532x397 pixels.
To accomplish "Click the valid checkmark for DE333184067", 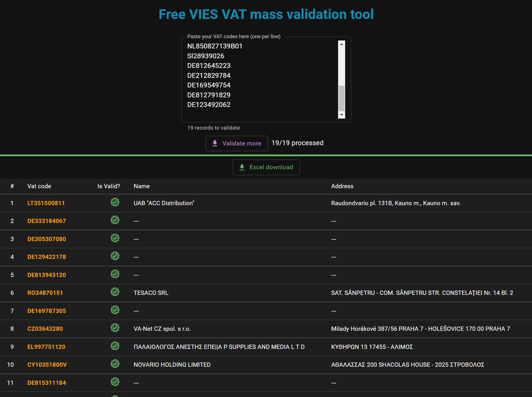I will pyautogui.click(x=115, y=220).
